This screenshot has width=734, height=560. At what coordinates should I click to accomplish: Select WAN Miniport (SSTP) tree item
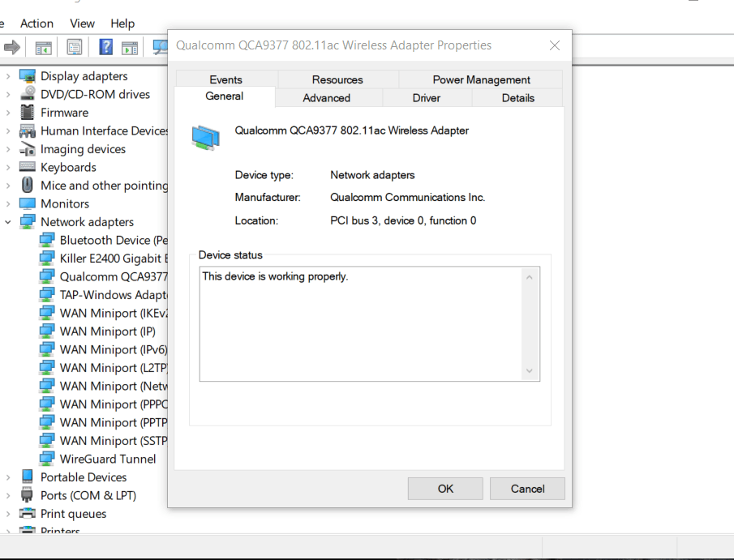(114, 441)
